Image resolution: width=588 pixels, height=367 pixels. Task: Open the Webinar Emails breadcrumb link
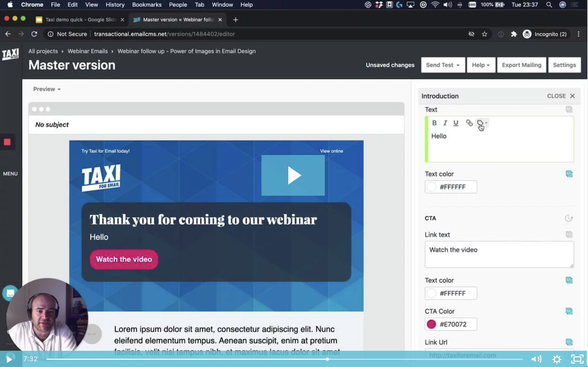click(x=88, y=51)
